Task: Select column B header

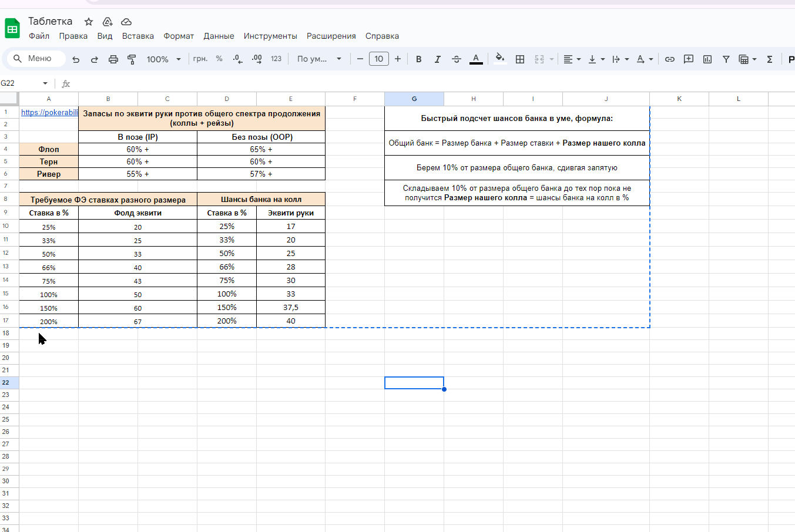Action: click(108, 99)
